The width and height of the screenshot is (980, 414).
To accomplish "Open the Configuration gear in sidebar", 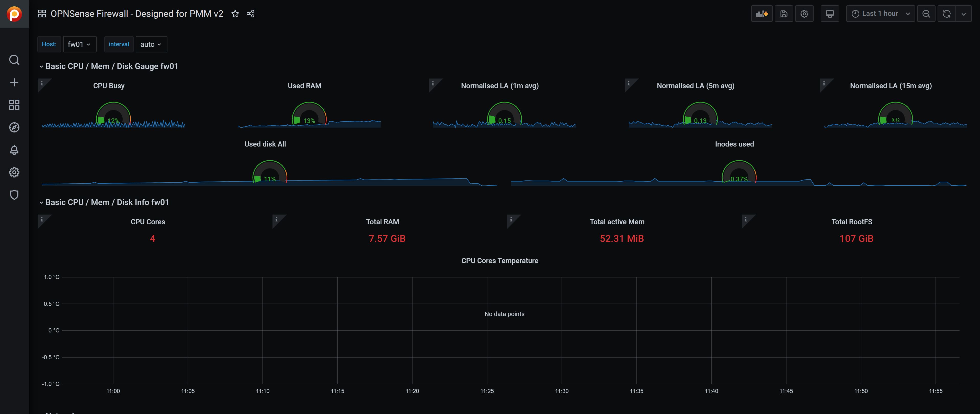I will [x=15, y=172].
